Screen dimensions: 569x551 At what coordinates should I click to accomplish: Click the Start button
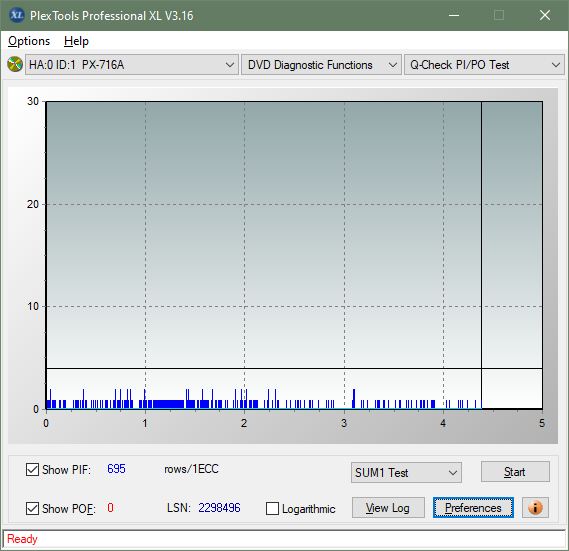[x=515, y=472]
